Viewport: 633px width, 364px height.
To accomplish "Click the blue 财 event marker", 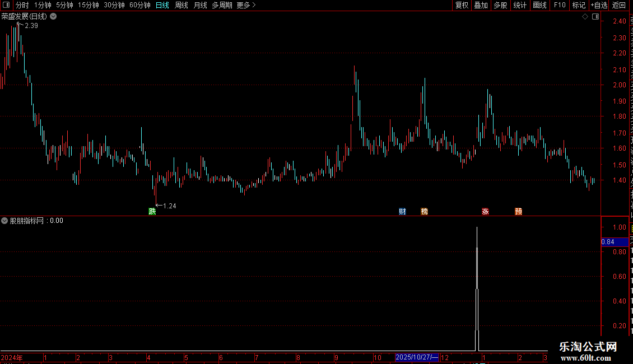I will 402,212.
